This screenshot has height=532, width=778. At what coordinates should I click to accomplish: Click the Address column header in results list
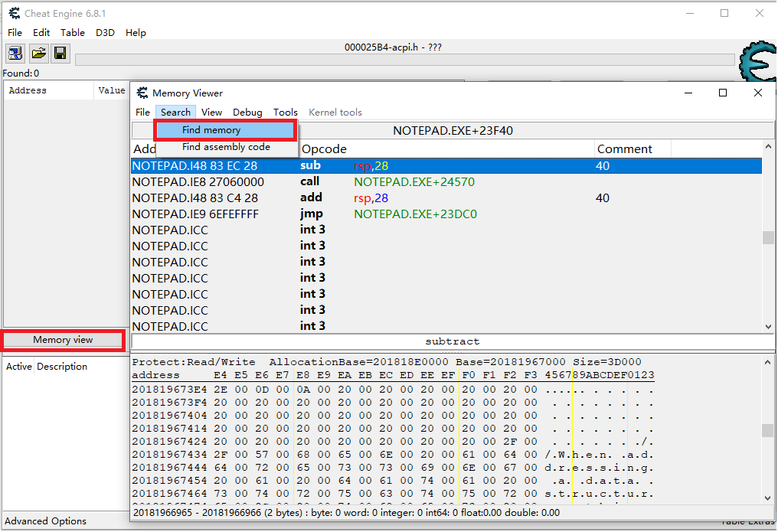[49, 91]
